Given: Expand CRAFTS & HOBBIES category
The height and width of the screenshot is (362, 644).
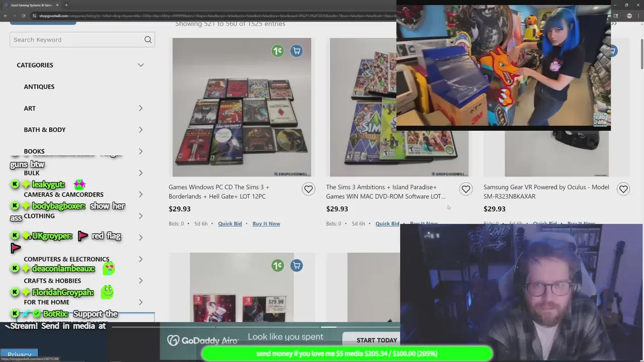Looking at the screenshot, I should coord(141,281).
